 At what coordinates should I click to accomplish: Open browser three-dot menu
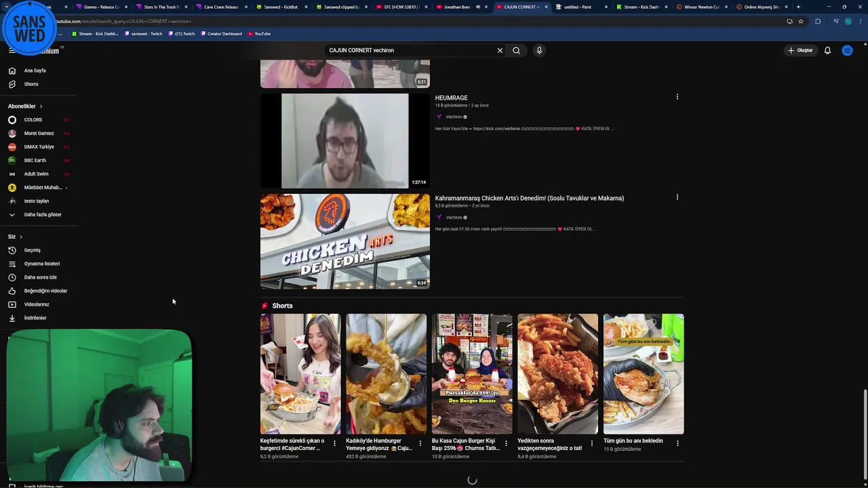coord(860,21)
